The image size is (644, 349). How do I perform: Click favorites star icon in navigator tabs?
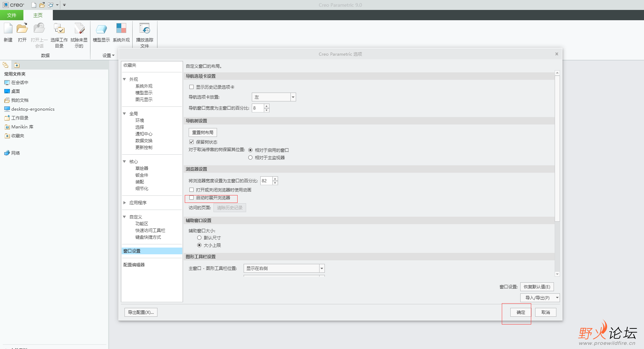pos(17,65)
